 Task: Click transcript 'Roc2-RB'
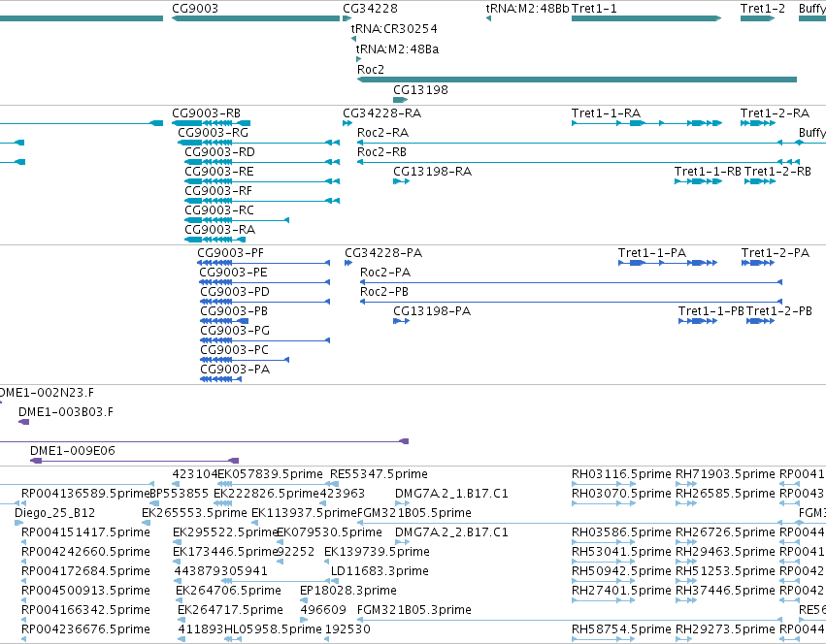coord(381,152)
